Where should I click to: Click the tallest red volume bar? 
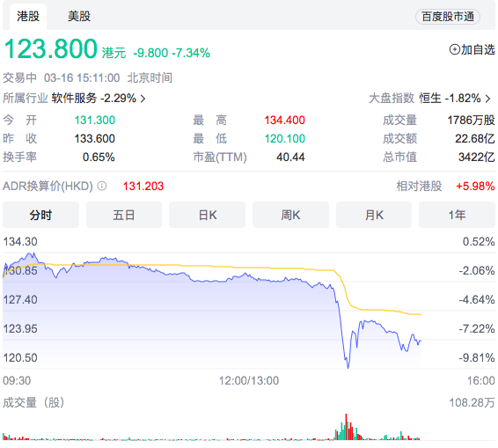click(346, 427)
